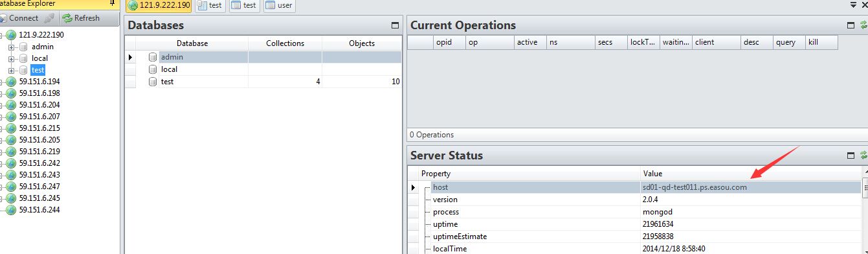This screenshot has height=254, width=868.
Task: Click the Value column header in Server Status
Action: tap(750, 174)
